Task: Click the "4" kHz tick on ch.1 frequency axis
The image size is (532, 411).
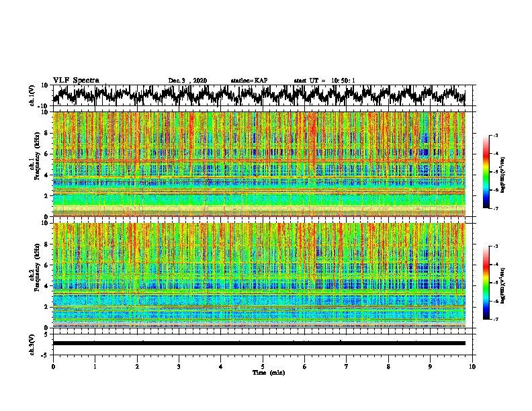Action: coord(46,175)
